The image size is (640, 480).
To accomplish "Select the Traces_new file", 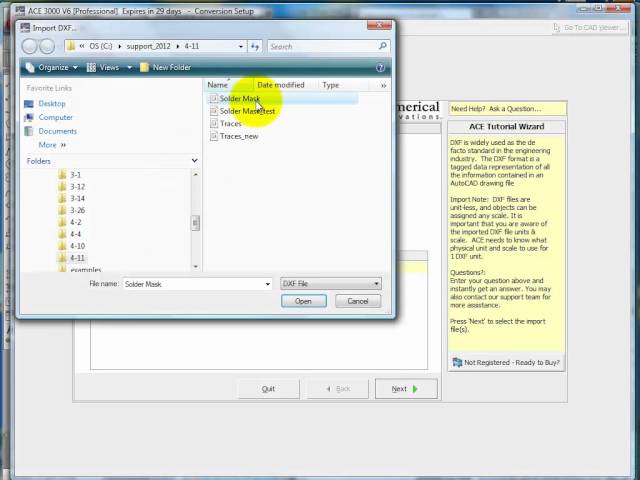I will click(x=239, y=136).
